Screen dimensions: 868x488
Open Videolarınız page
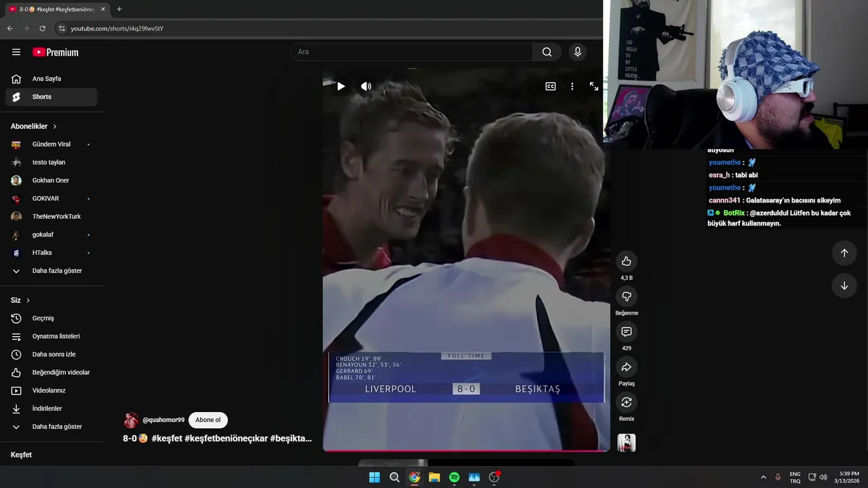(52, 390)
